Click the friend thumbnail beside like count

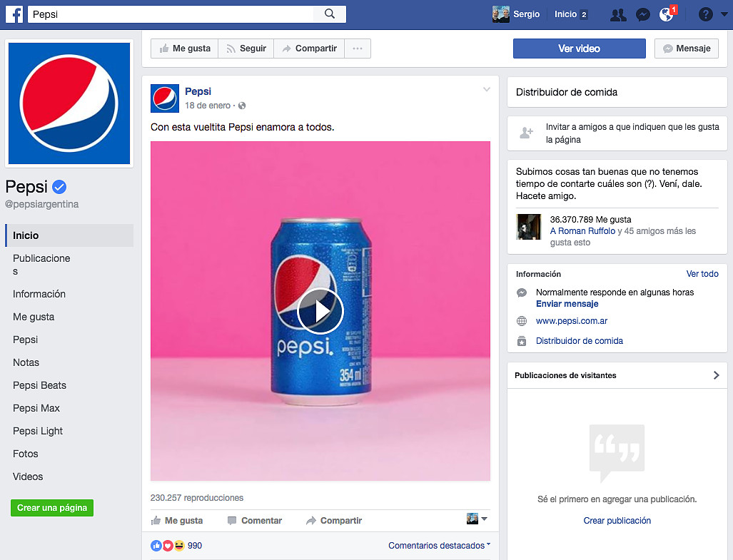pos(528,227)
